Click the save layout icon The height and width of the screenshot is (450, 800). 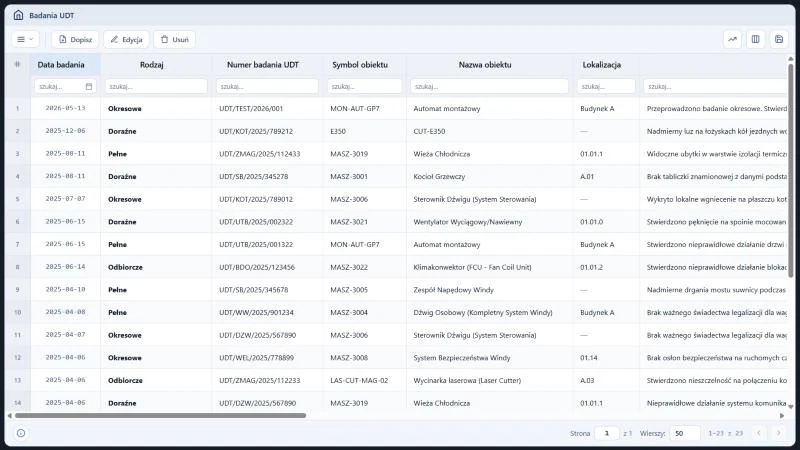coord(779,39)
